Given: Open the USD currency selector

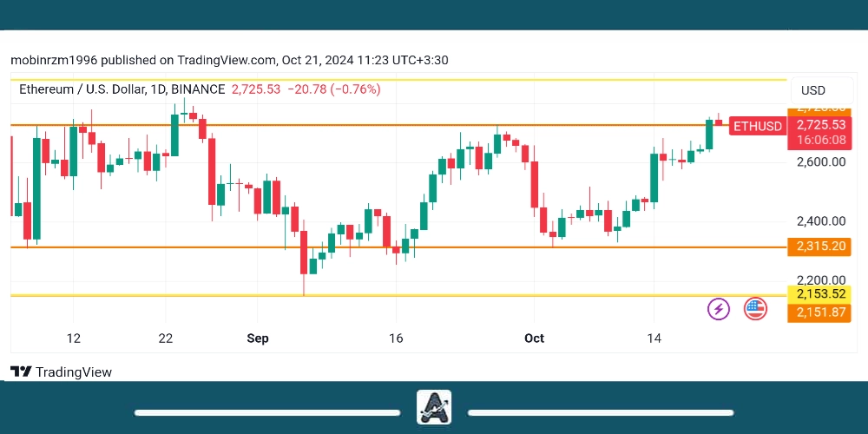Looking at the screenshot, I should (813, 90).
